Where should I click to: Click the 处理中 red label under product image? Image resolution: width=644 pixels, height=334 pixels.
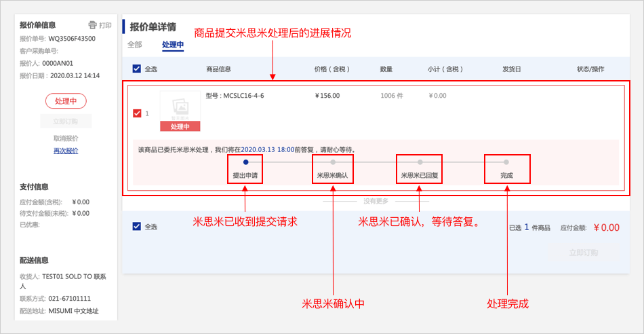click(180, 126)
